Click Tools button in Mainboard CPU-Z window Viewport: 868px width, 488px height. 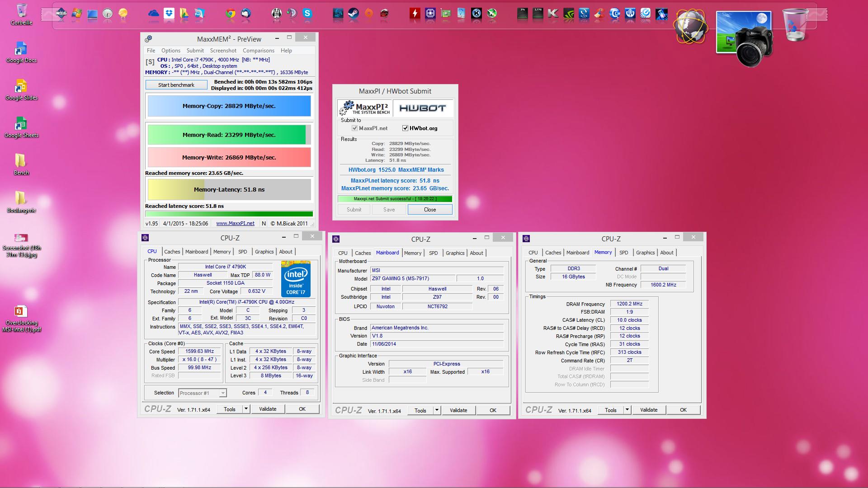pos(420,410)
